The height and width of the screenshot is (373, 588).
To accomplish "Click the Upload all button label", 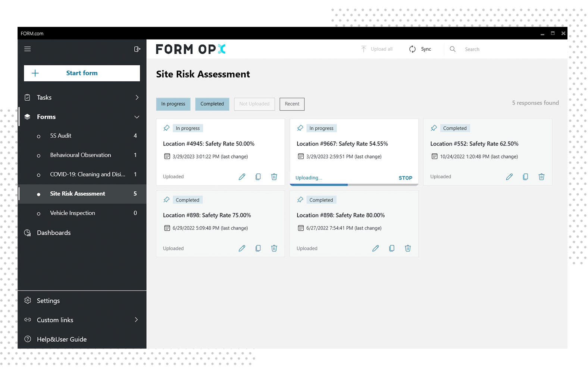I will (382, 49).
